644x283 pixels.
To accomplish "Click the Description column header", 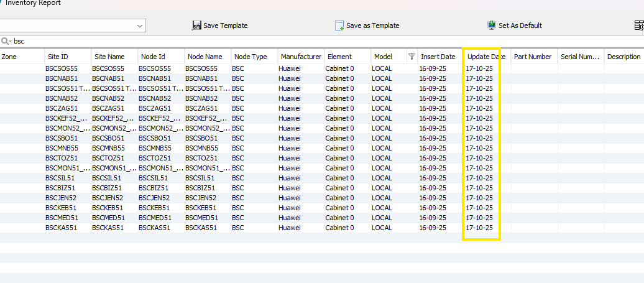I will pos(623,57).
